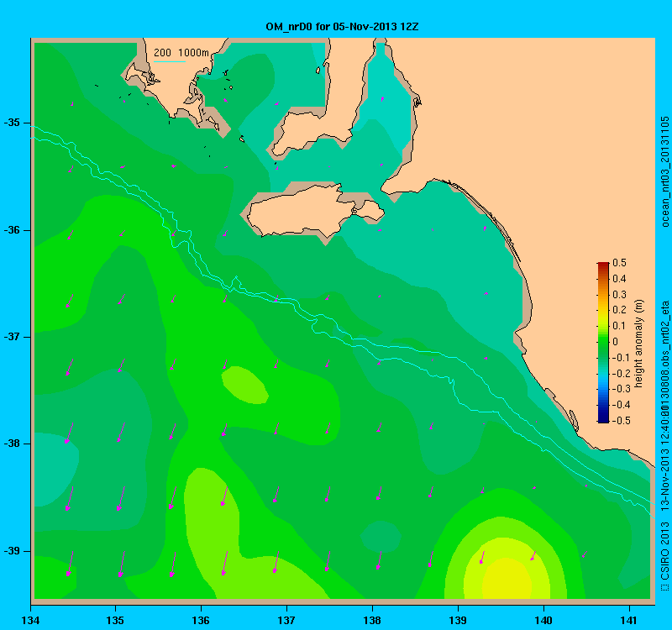Click the 'CSIRO 2013' copyright text
The height and width of the screenshot is (630, 672).
point(664,552)
